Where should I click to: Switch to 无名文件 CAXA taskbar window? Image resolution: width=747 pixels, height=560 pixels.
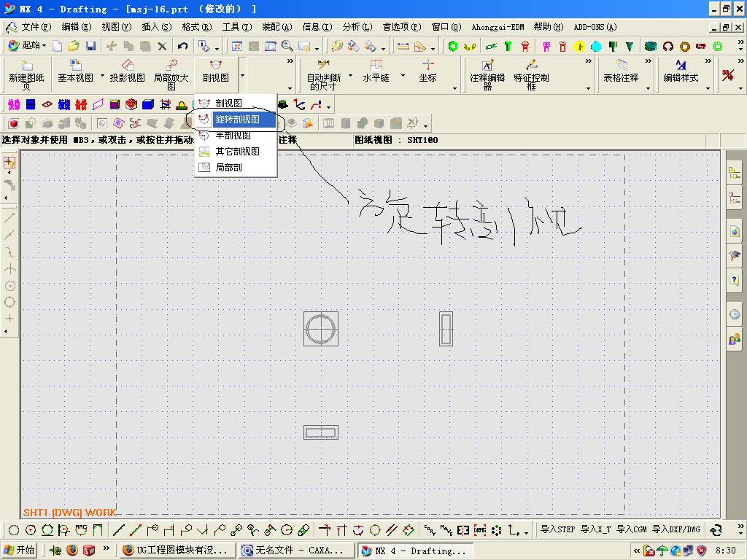click(x=296, y=551)
